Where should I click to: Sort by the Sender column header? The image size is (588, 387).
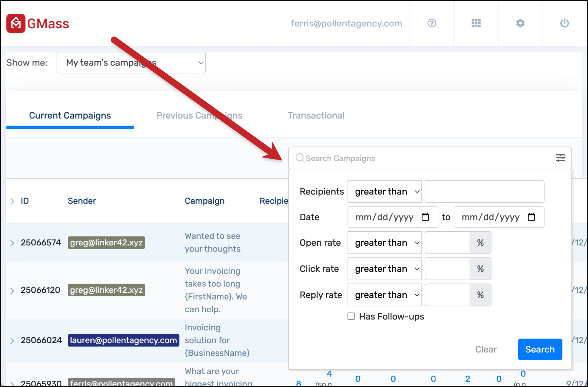(82, 201)
